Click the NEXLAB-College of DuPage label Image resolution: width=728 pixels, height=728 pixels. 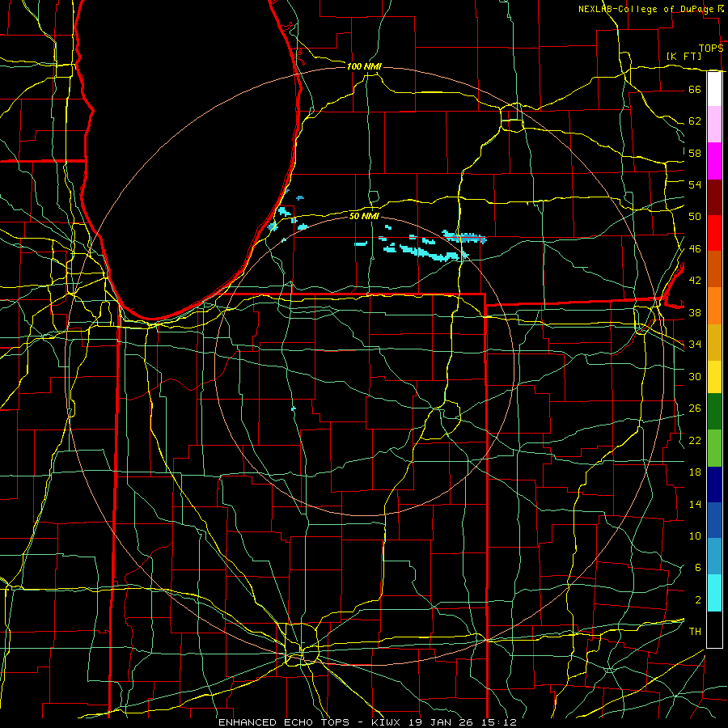coord(646,9)
